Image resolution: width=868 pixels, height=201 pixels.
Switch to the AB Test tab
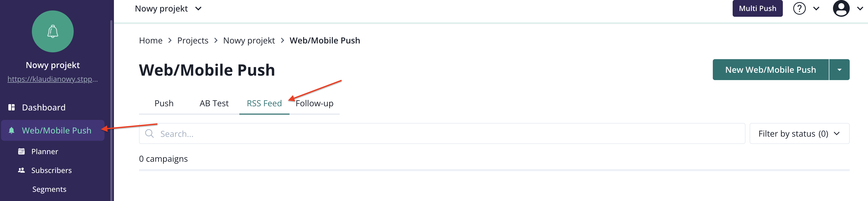(x=214, y=103)
